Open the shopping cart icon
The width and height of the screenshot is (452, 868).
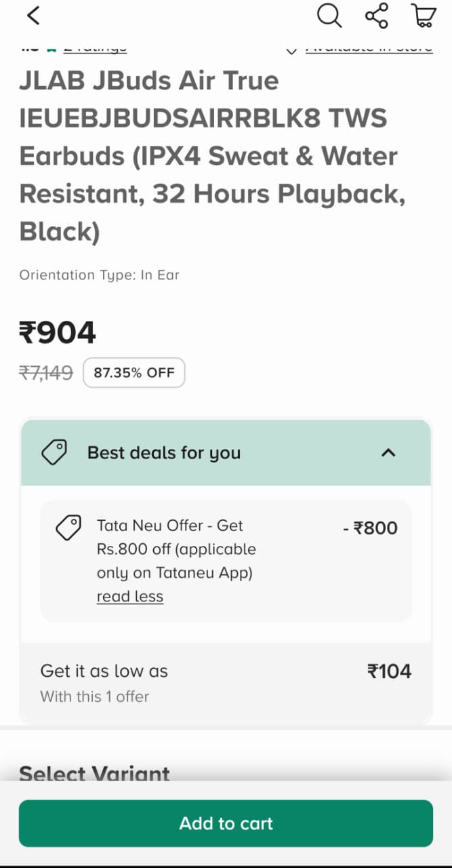[423, 16]
